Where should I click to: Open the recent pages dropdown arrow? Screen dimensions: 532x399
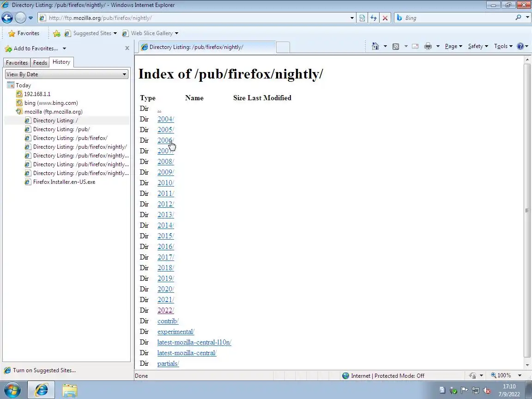coord(30,18)
